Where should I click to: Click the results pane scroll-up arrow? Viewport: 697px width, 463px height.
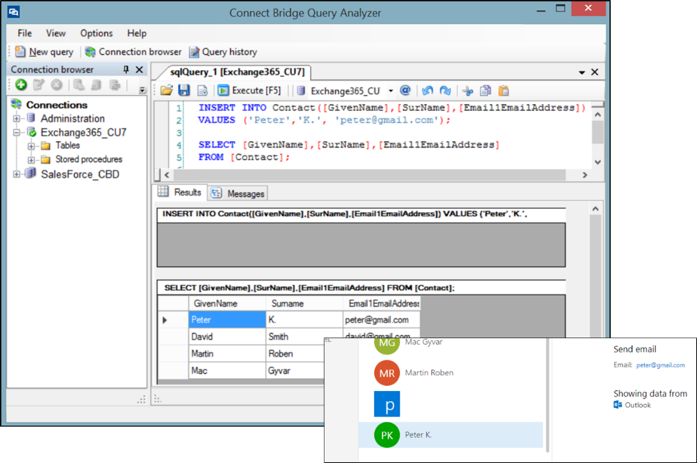click(x=596, y=208)
